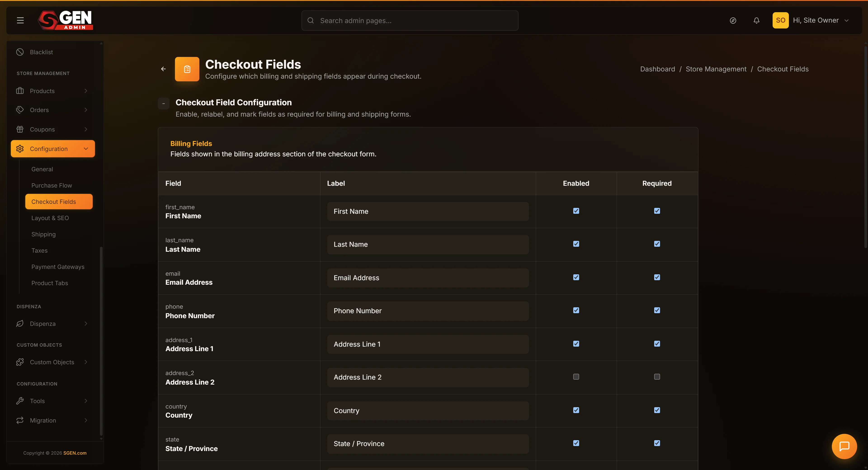Click the SO user avatar
The height and width of the screenshot is (470, 868).
pos(780,20)
